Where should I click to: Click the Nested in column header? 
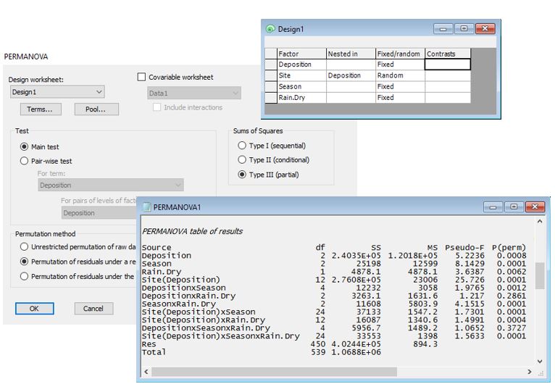(351, 54)
